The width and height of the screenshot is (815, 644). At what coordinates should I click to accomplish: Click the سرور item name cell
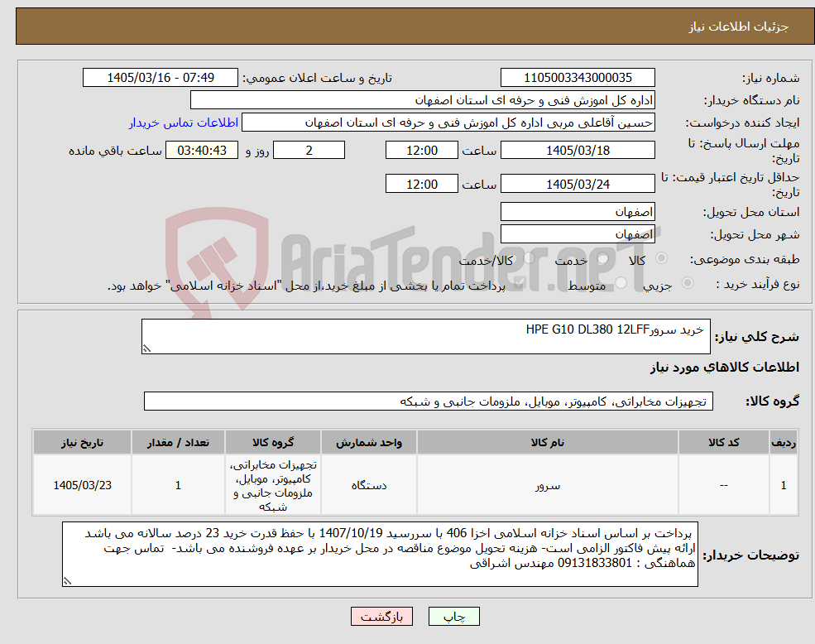coord(547,485)
